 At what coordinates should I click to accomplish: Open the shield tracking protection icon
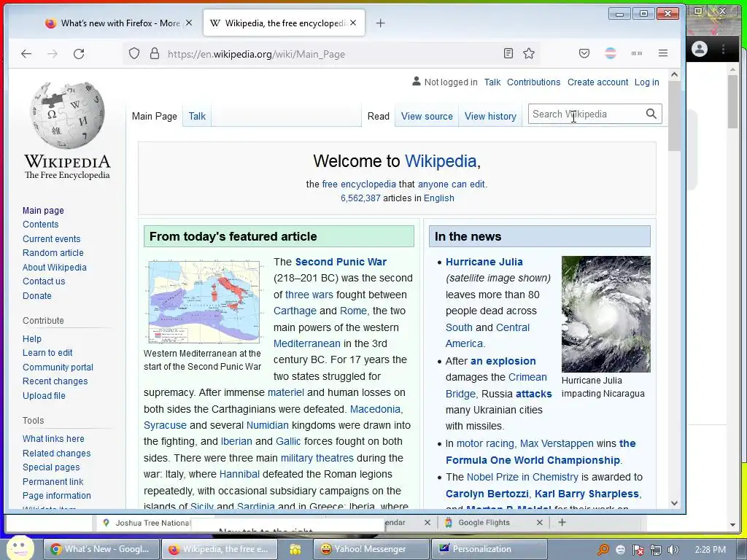coord(134,53)
